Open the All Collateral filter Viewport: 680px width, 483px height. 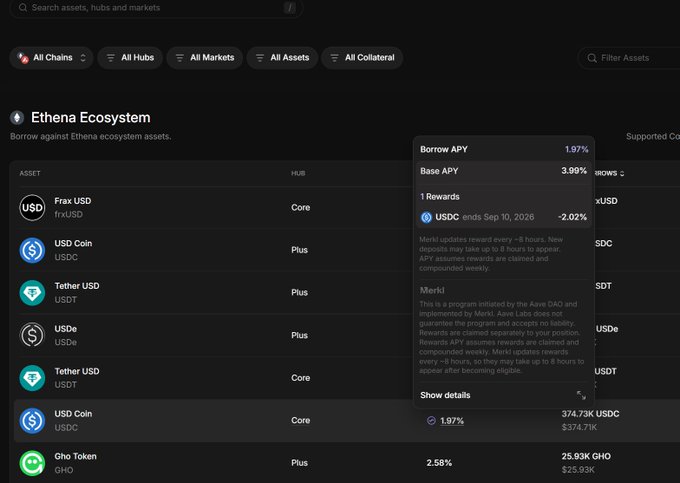362,58
